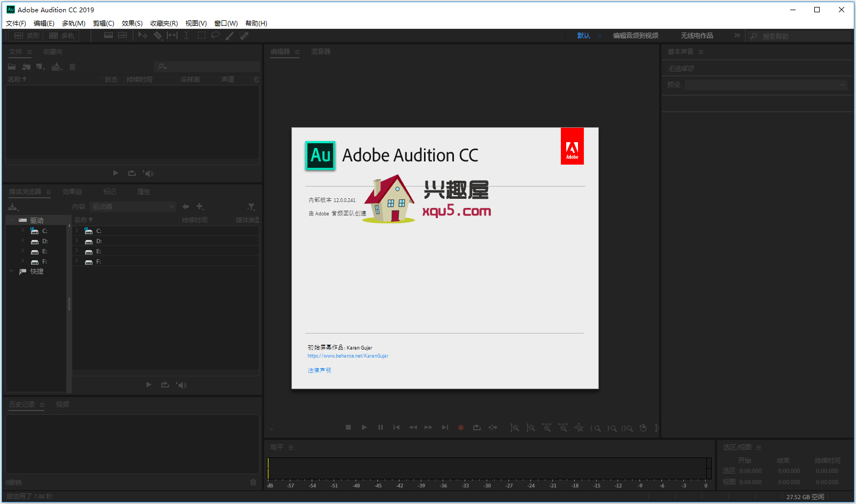Click import file icon in 文件 panel
Image resolution: width=856 pixels, height=504 pixels.
tap(26, 67)
